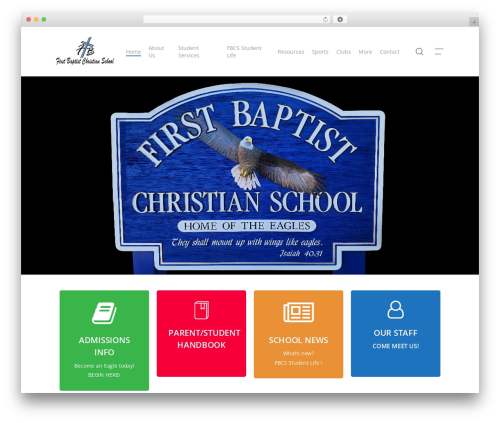The height and width of the screenshot is (423, 500).
Task: Click the Our Staff heading
Action: (x=396, y=333)
